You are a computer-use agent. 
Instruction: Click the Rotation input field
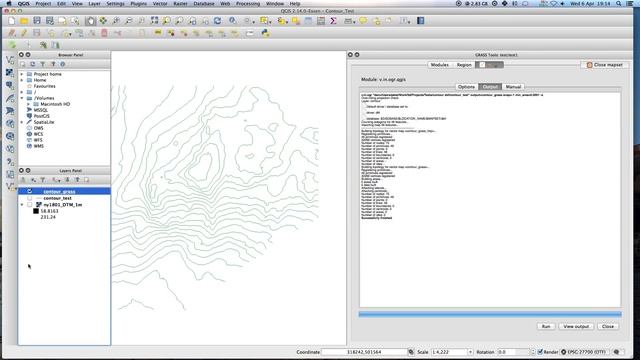point(513,352)
